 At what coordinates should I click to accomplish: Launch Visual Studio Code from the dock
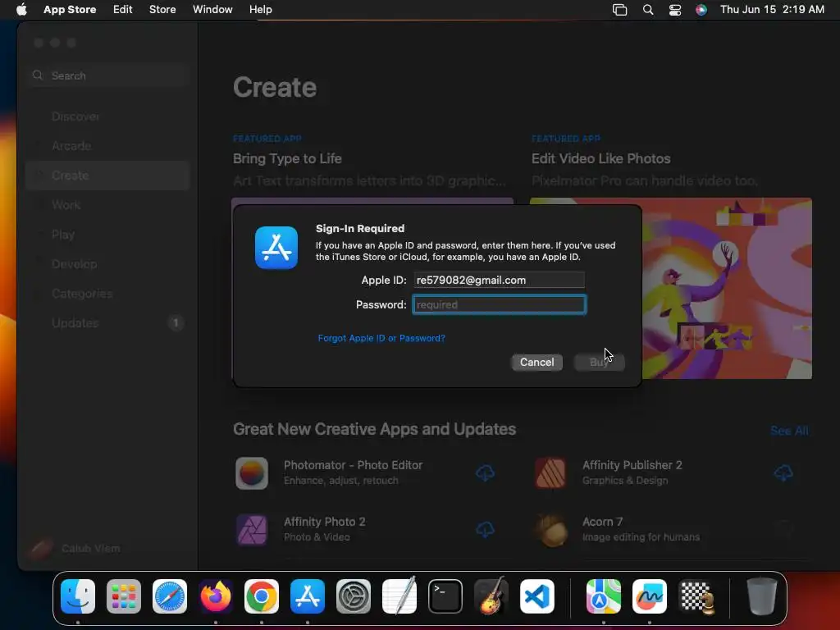point(537,596)
